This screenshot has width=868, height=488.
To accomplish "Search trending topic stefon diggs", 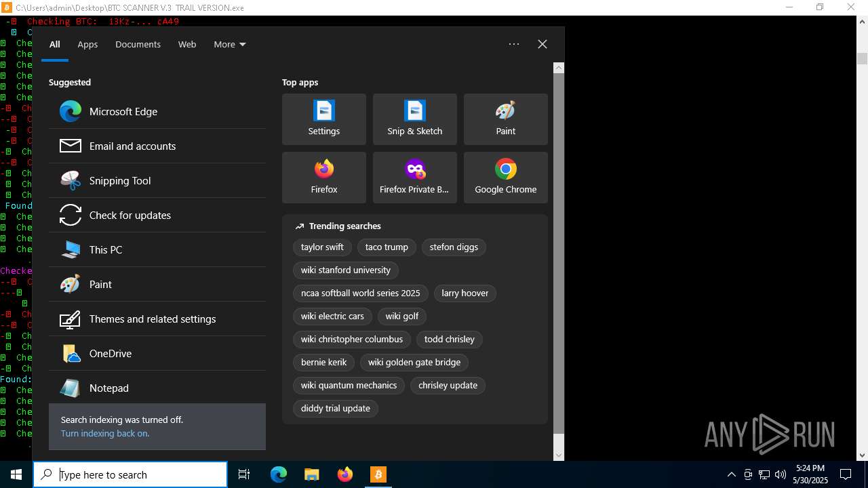I will [x=454, y=247].
